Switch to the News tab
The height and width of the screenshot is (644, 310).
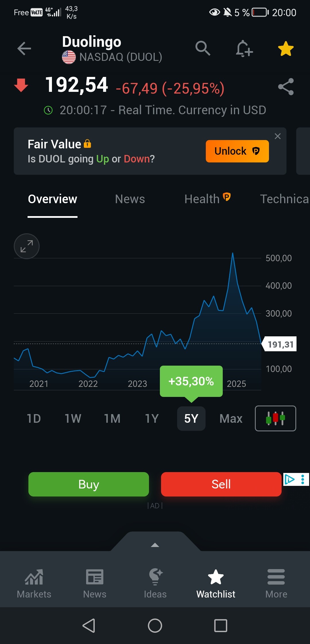point(130,199)
